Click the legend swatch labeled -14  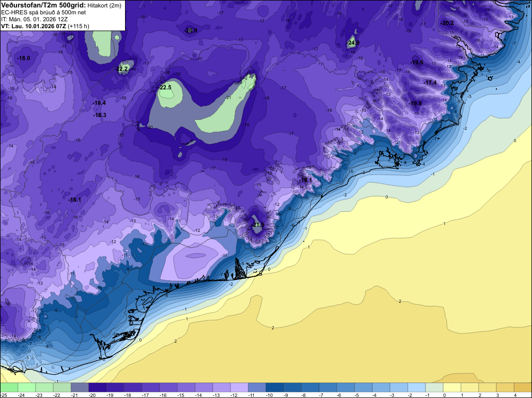(204, 387)
